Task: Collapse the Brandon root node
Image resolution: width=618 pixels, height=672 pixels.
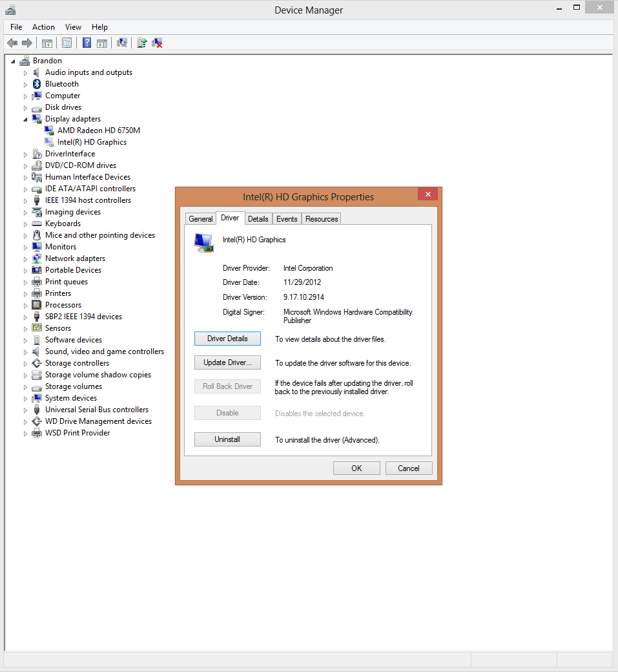Action: click(13, 61)
